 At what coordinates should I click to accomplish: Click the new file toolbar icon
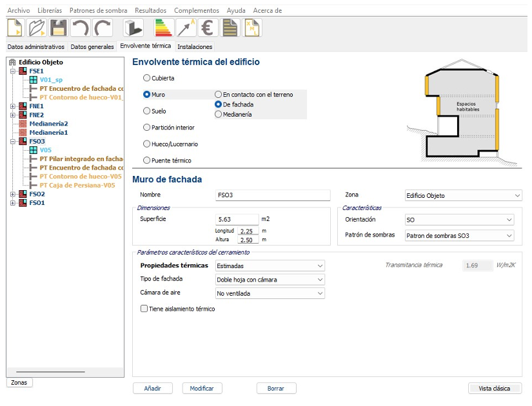point(15,28)
